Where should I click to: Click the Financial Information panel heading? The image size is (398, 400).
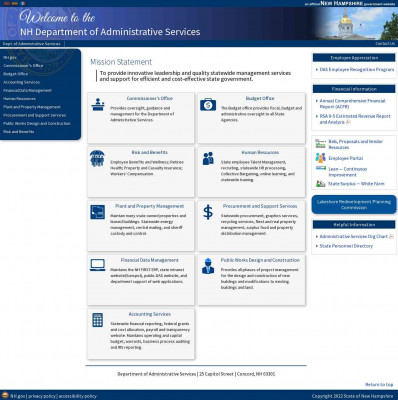[x=354, y=89]
